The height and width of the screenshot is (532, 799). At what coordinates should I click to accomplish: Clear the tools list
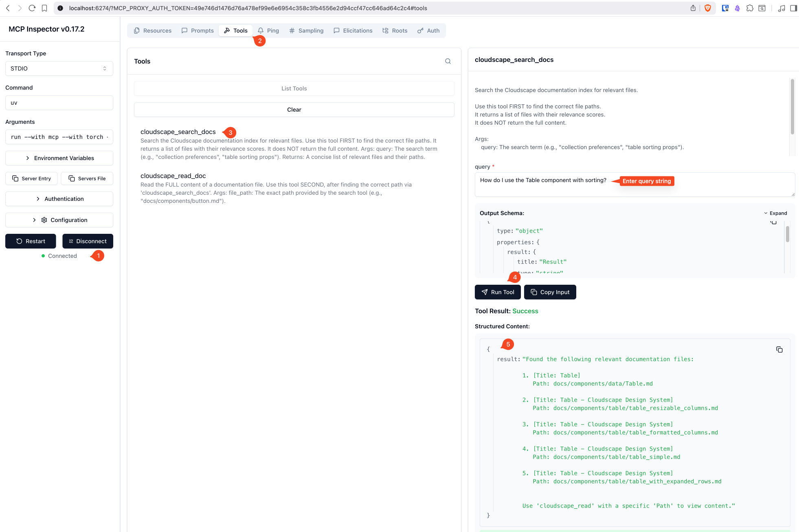[x=294, y=109]
